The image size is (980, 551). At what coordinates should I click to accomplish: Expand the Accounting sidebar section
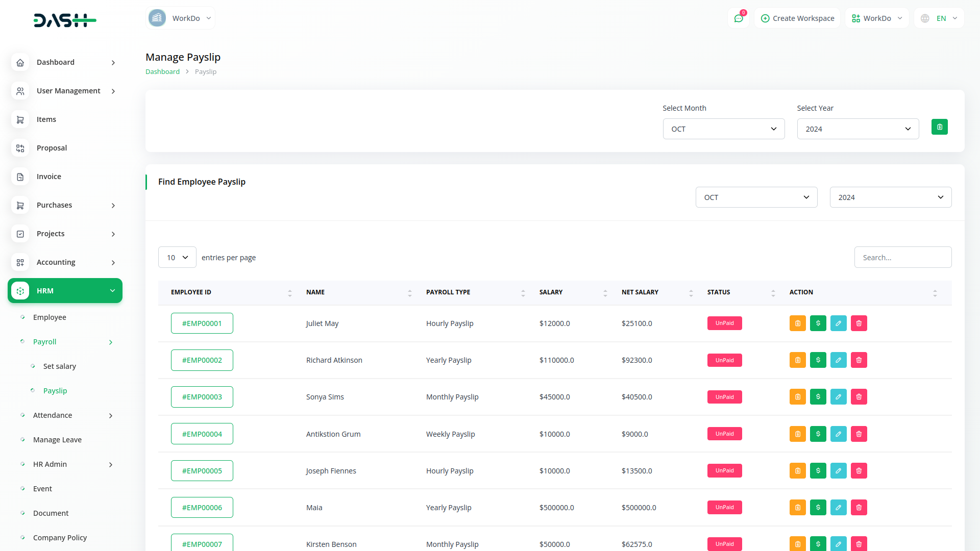coord(56,262)
